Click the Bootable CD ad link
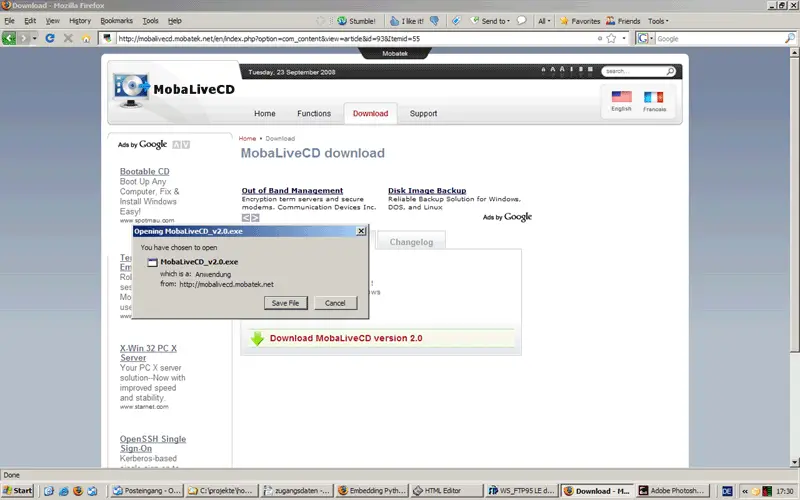The height and width of the screenshot is (500, 800). tap(144, 171)
